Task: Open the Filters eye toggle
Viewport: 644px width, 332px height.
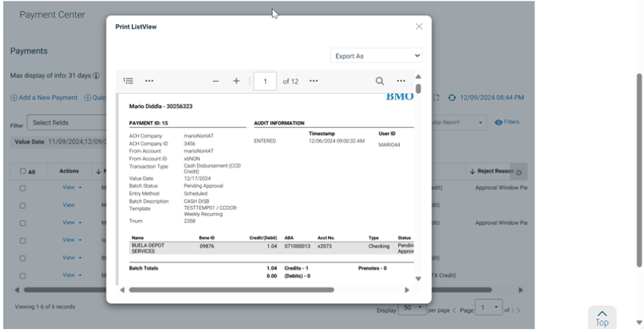Action: [507, 122]
